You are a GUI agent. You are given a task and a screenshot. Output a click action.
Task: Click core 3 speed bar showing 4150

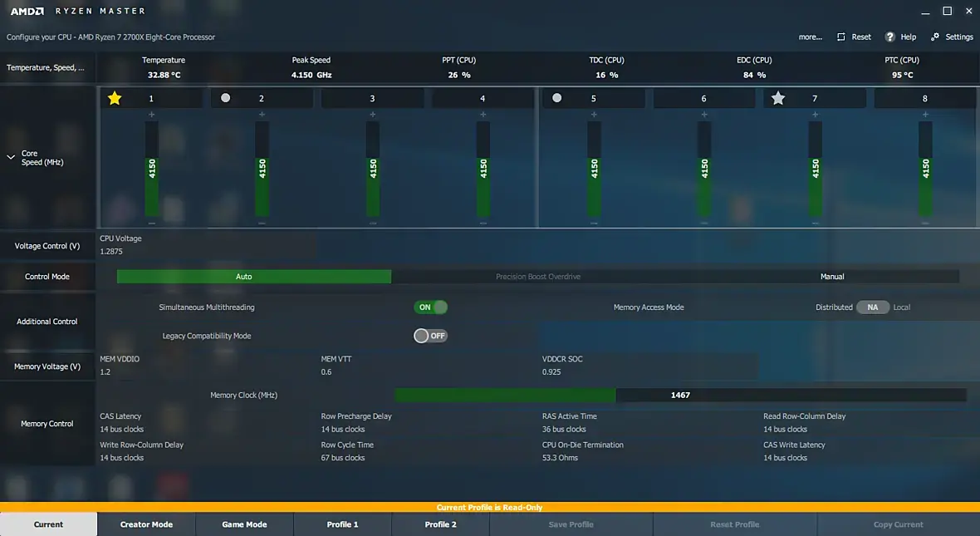[373, 169]
